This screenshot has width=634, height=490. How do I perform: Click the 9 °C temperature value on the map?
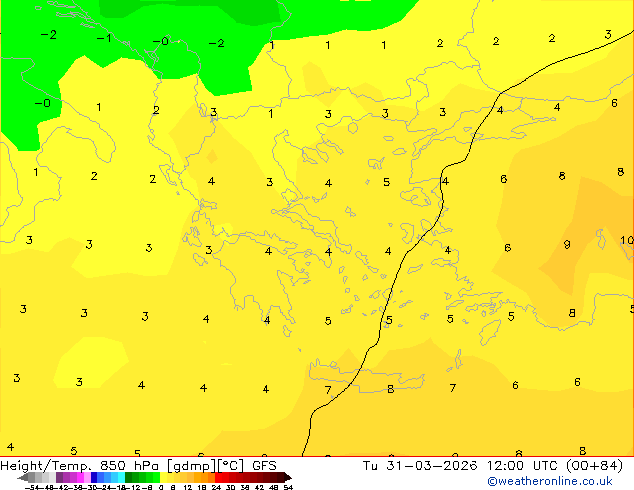(x=567, y=244)
